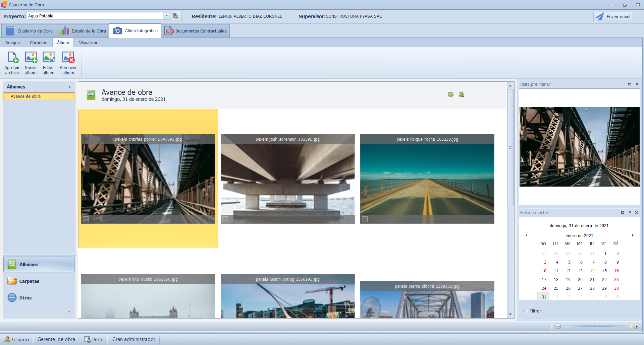This screenshot has height=345, width=644.
Task: Open the Carpetas navigation section
Action: click(29, 281)
